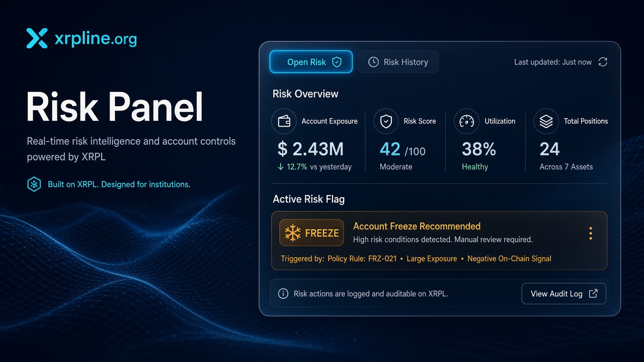Click the Total Positions layers icon
The width and height of the screenshot is (644, 362).
(546, 121)
